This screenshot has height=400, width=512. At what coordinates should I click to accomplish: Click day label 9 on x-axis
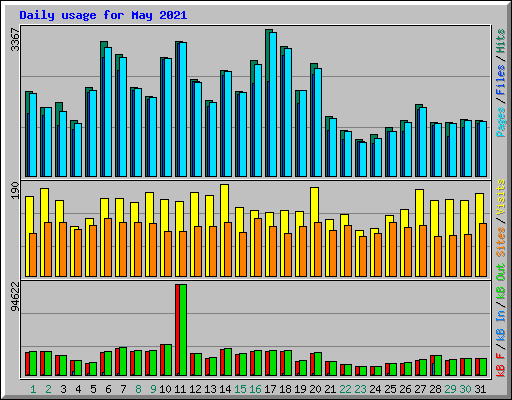[153, 389]
